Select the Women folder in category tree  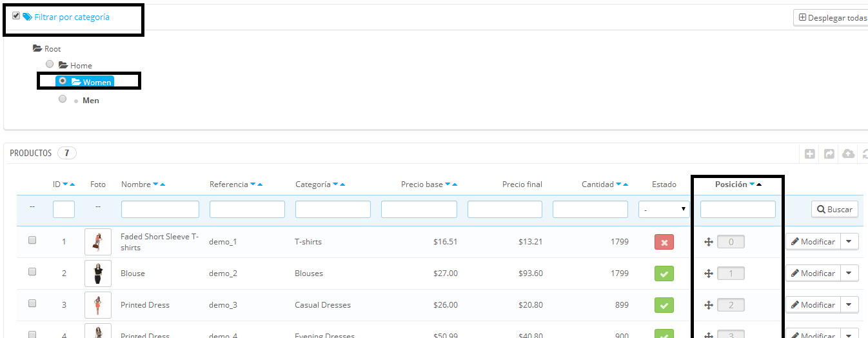coord(93,82)
